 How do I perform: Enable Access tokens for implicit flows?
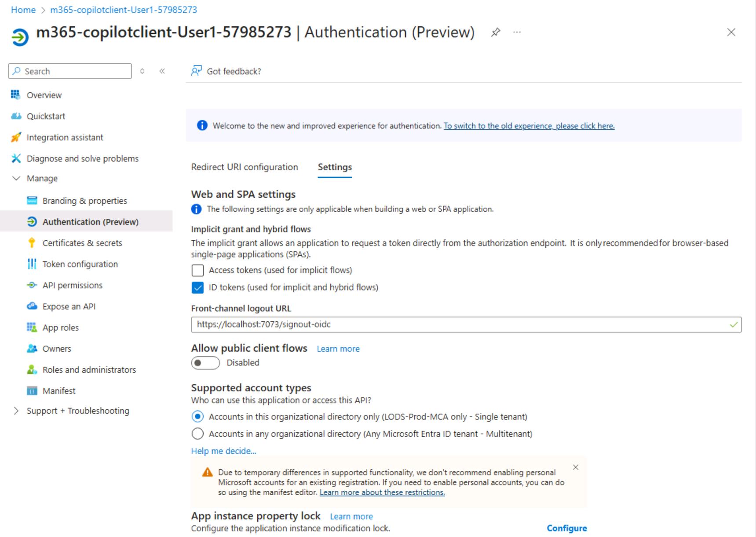[x=198, y=270]
